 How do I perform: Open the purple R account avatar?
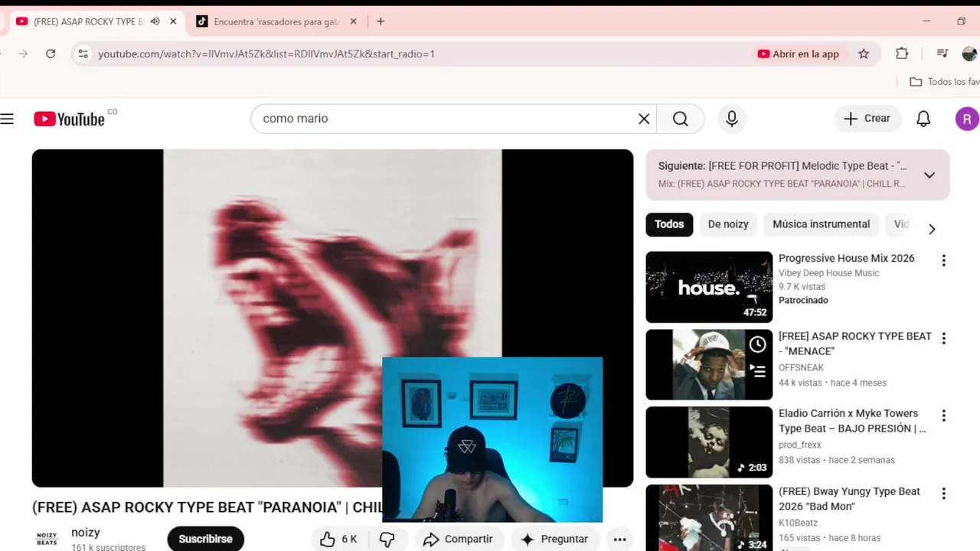point(967,119)
